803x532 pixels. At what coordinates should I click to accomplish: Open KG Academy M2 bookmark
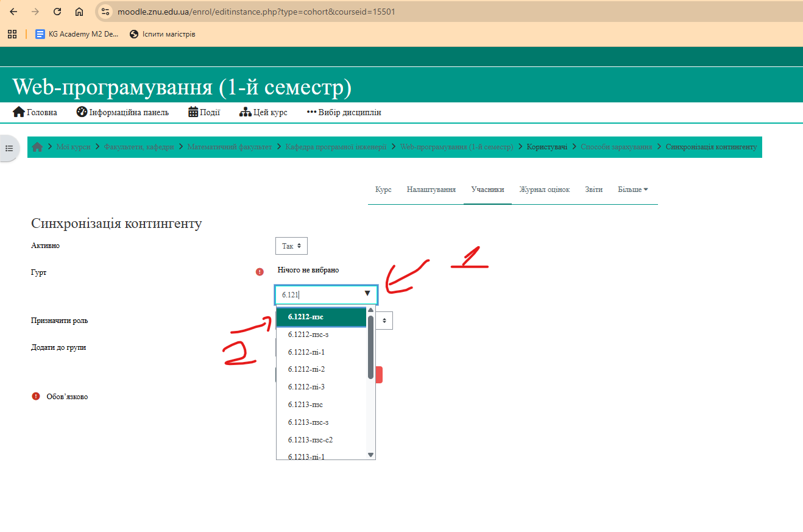[77, 34]
